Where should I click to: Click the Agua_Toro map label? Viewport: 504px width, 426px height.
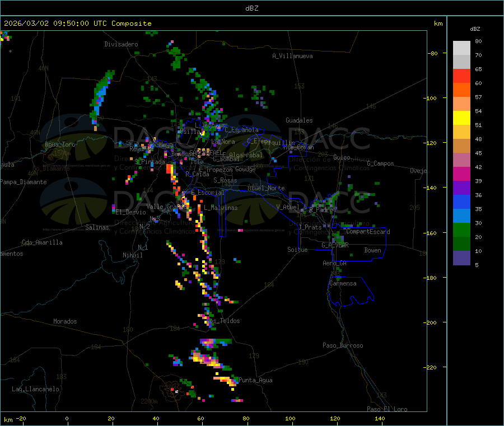(x=60, y=144)
